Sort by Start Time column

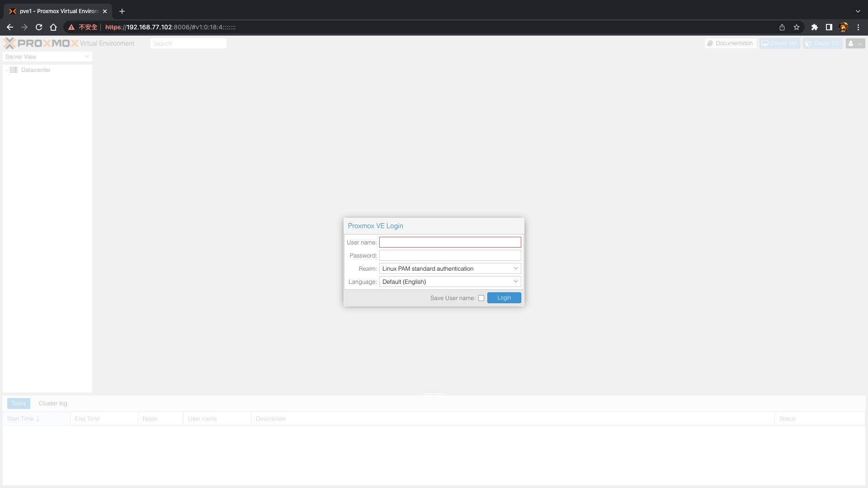36,419
